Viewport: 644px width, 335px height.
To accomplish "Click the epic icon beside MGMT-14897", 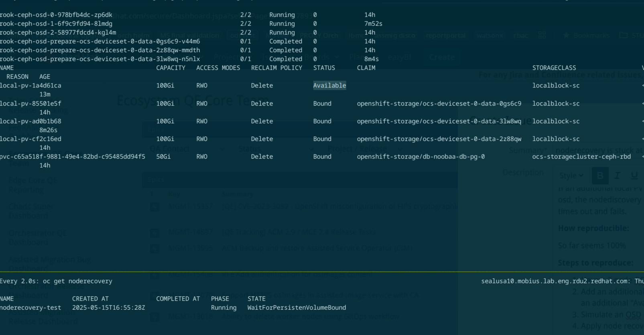I will [154, 232].
